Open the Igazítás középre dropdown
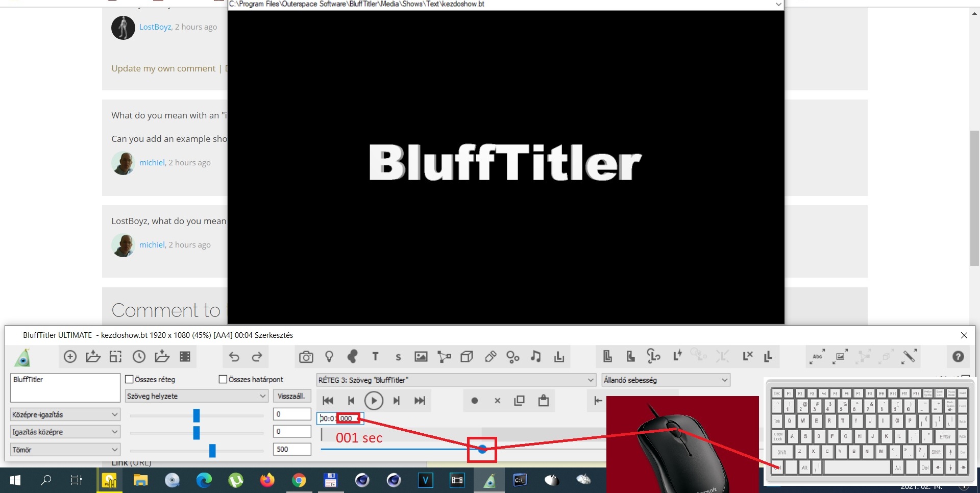Screen dimensions: 980x493 (x=65, y=432)
